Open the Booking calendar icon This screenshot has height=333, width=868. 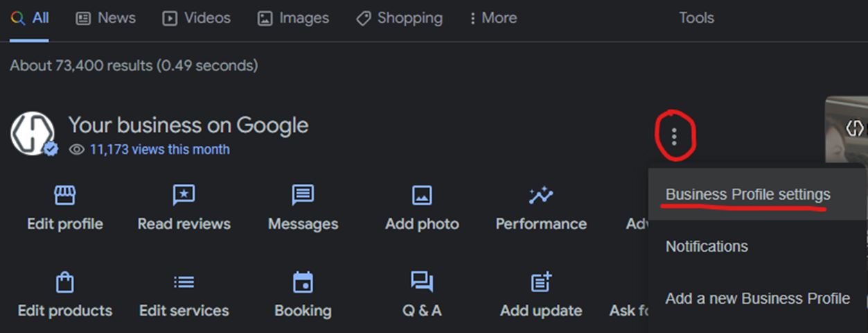click(x=303, y=282)
